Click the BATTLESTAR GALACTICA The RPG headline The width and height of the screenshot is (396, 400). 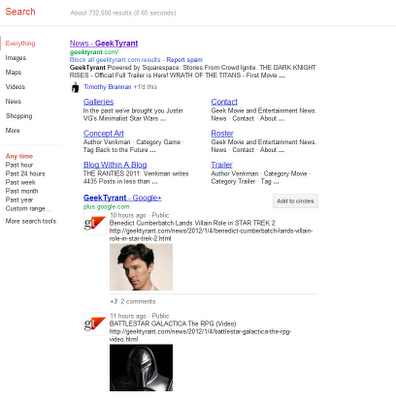click(173, 324)
